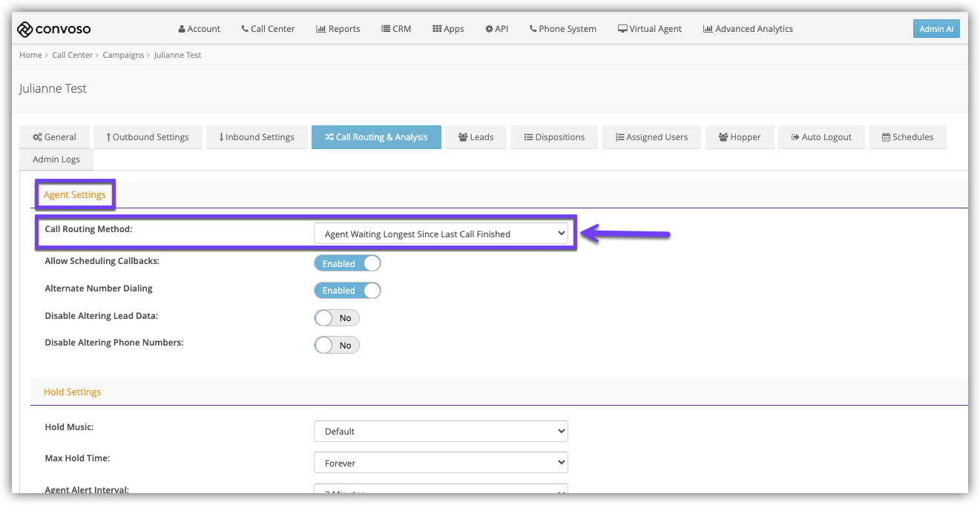Switch to the Auto Logout tab
This screenshot has height=505, width=980.
[821, 137]
